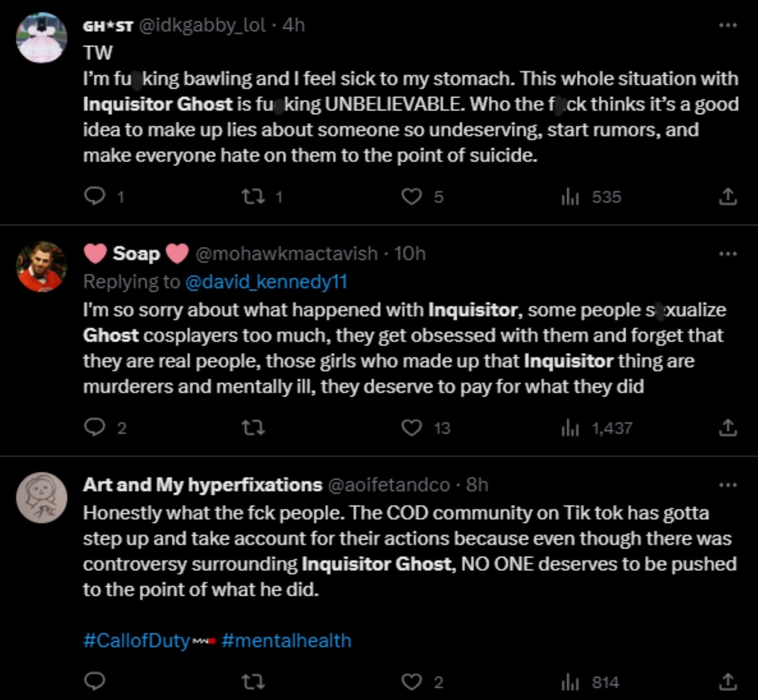Share the tweet with 814 views
758x700 pixels.
[728, 682]
